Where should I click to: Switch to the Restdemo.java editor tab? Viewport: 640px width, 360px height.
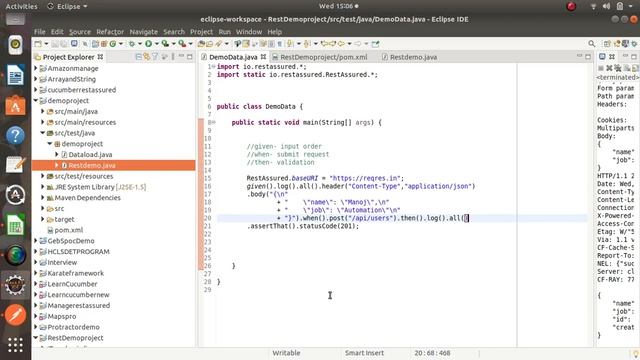(413, 57)
